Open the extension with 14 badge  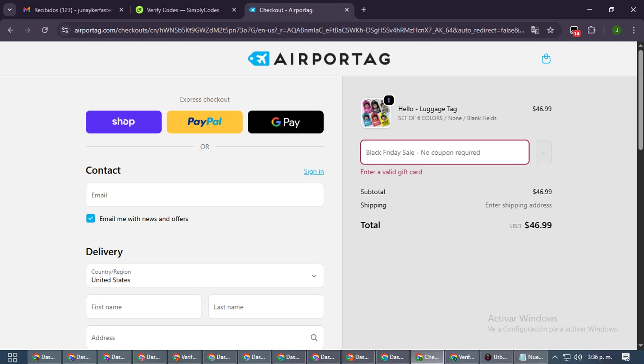[x=574, y=31]
